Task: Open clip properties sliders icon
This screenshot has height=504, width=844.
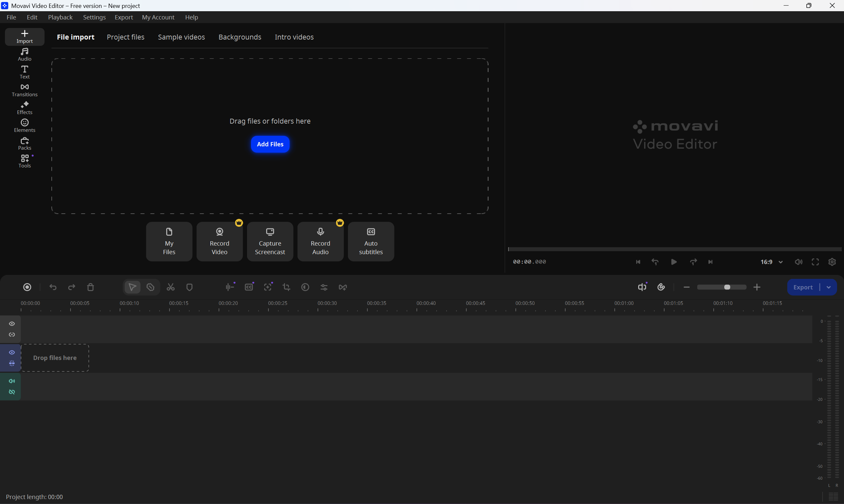Action: click(x=324, y=287)
